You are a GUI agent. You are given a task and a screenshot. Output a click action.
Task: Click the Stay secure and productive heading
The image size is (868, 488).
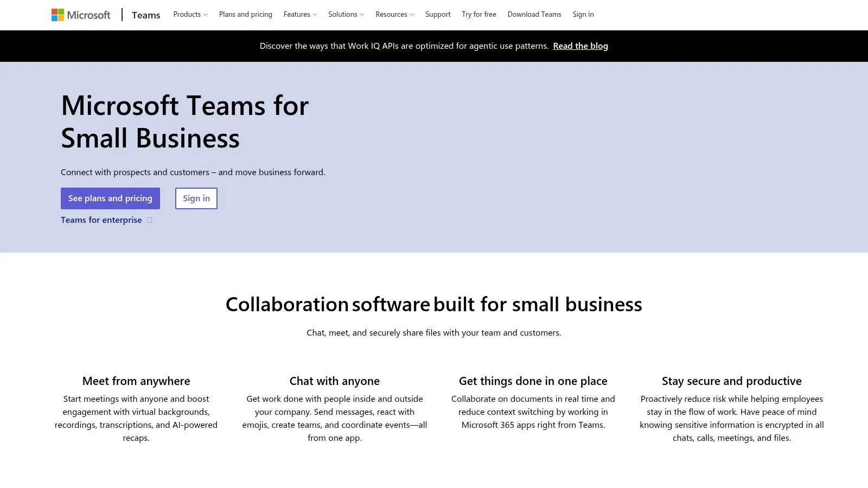click(732, 381)
